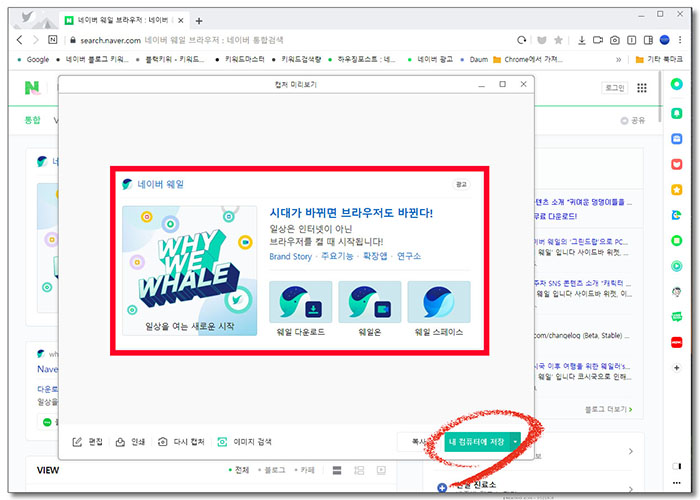700x500 pixels.
Task: Click the 블로그 더보기 link
Action: coord(608,409)
